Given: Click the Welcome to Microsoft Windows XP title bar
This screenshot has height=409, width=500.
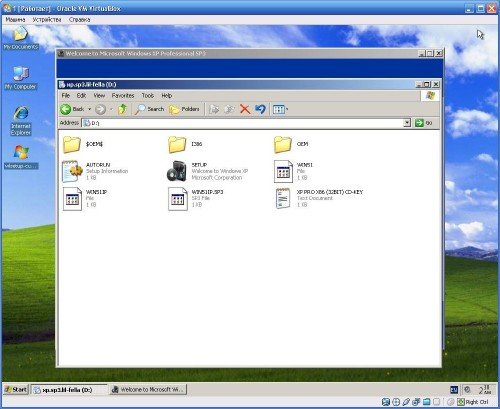Looking at the screenshot, I should click(x=237, y=53).
